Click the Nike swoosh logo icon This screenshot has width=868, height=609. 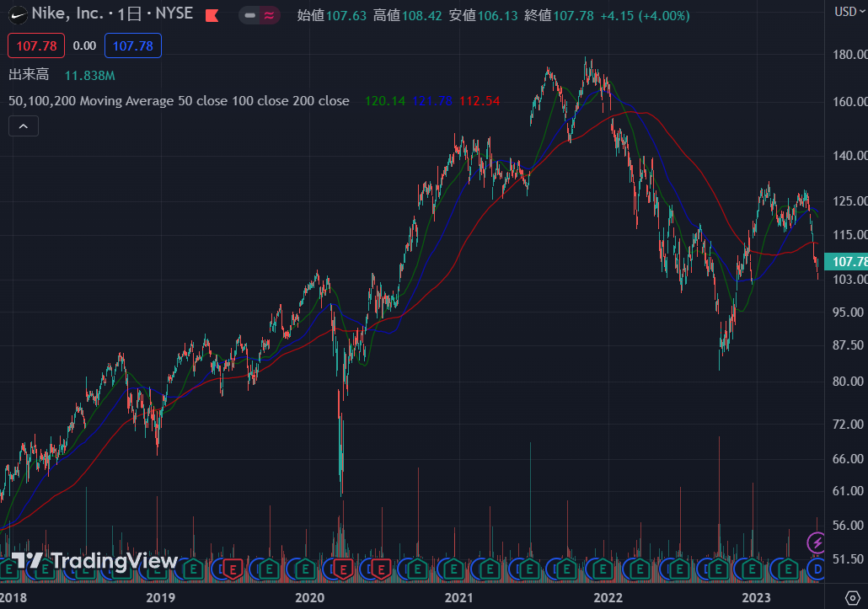click(x=19, y=15)
